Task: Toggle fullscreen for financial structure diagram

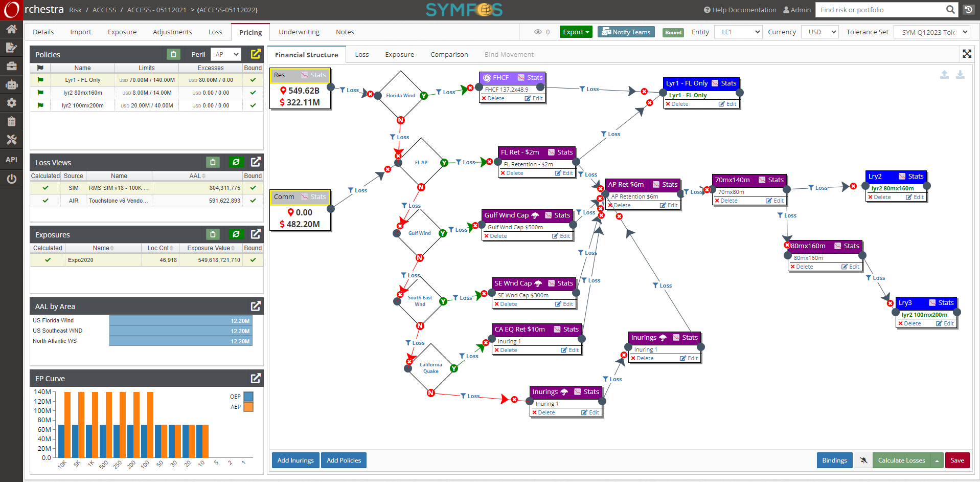Action: pos(967,54)
